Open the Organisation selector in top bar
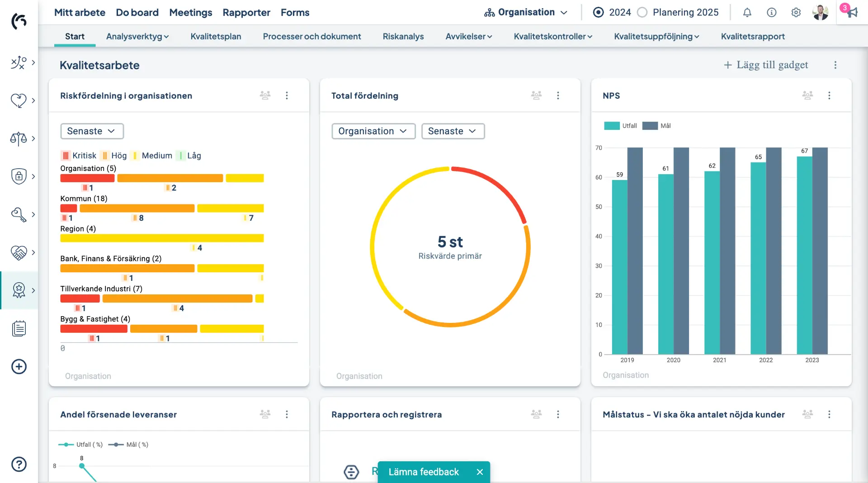 525,13
